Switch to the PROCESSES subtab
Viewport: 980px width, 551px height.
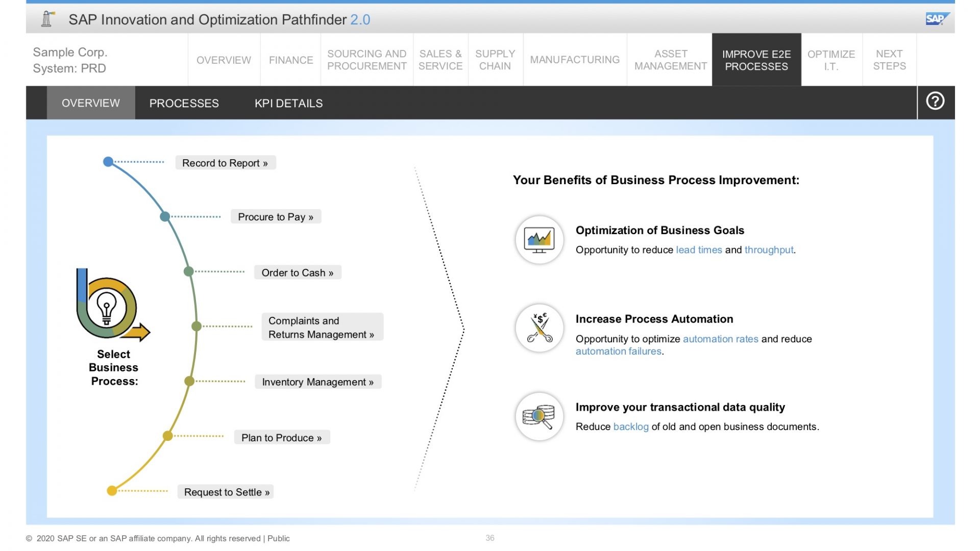[184, 103]
